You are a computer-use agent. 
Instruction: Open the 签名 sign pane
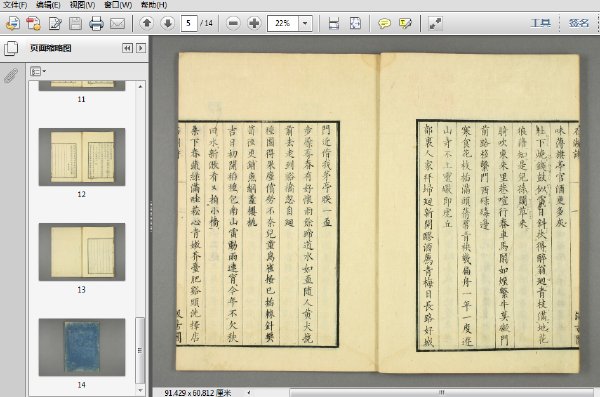pos(578,23)
